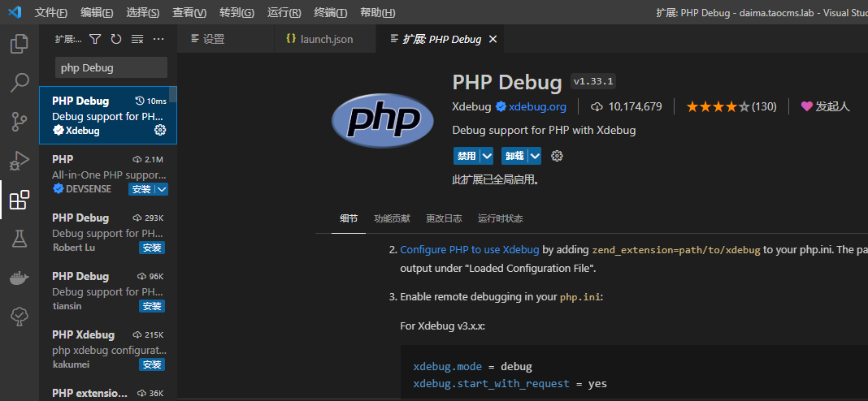868x401 pixels.
Task: Select the Changelog tab
Action: coord(444,218)
